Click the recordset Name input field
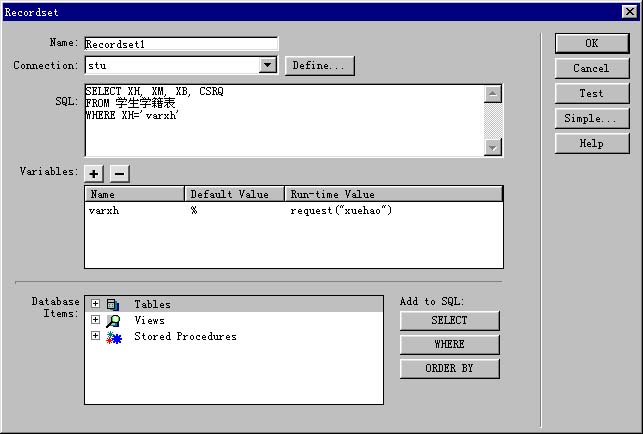Viewport: 643px width, 434px height. coord(180,44)
